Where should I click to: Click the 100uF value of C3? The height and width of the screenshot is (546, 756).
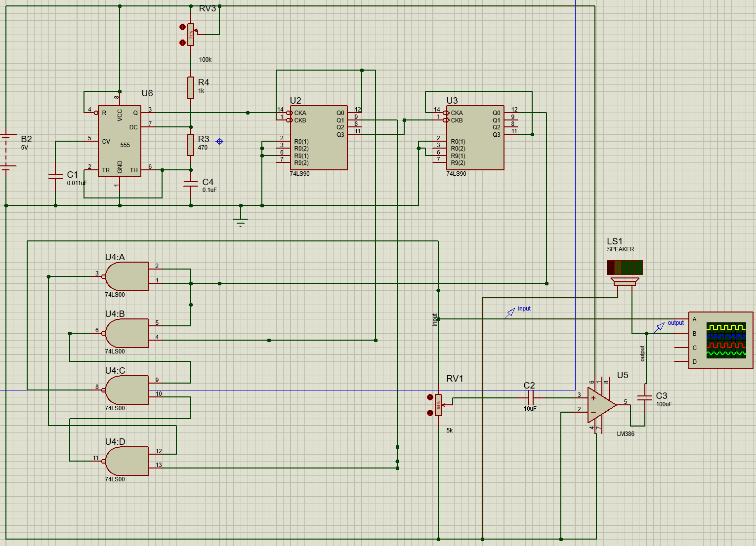pos(664,404)
